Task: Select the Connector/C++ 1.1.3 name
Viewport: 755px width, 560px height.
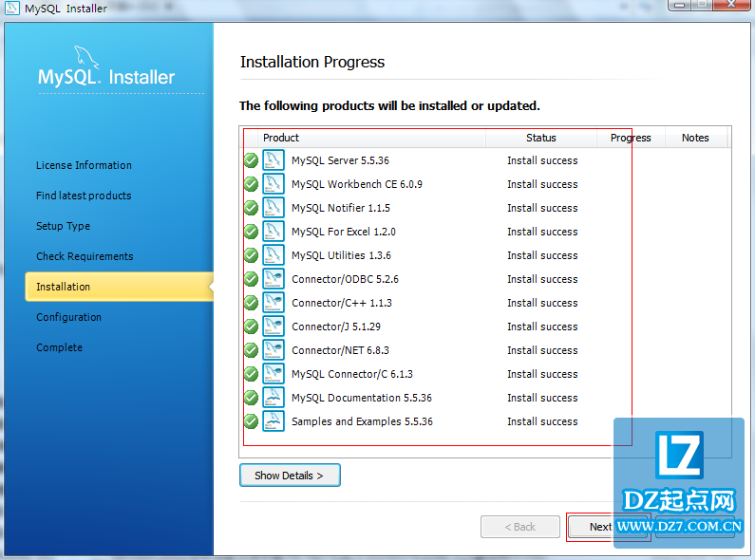Action: (342, 303)
